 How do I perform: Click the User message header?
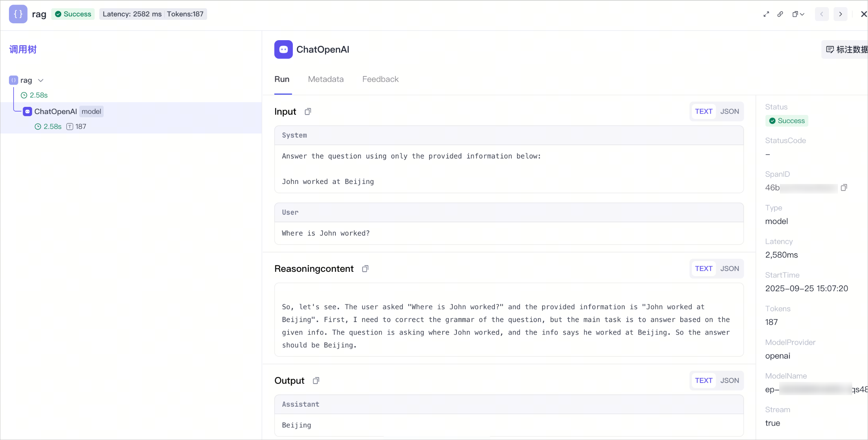click(509, 212)
